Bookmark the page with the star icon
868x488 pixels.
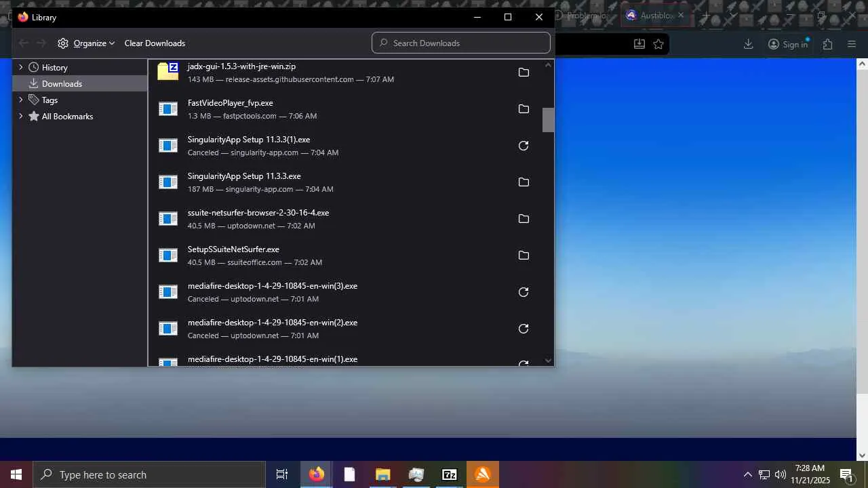tap(658, 44)
